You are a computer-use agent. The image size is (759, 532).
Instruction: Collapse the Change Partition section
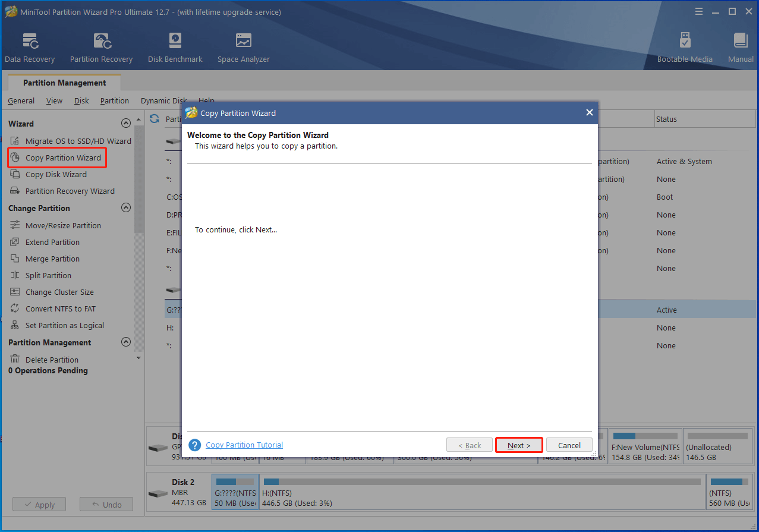(125, 208)
